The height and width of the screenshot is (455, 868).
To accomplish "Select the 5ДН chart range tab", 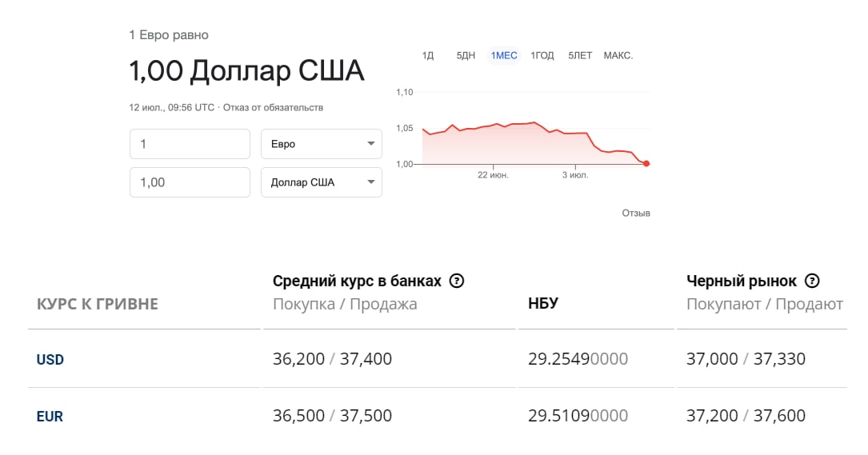I will click(466, 56).
